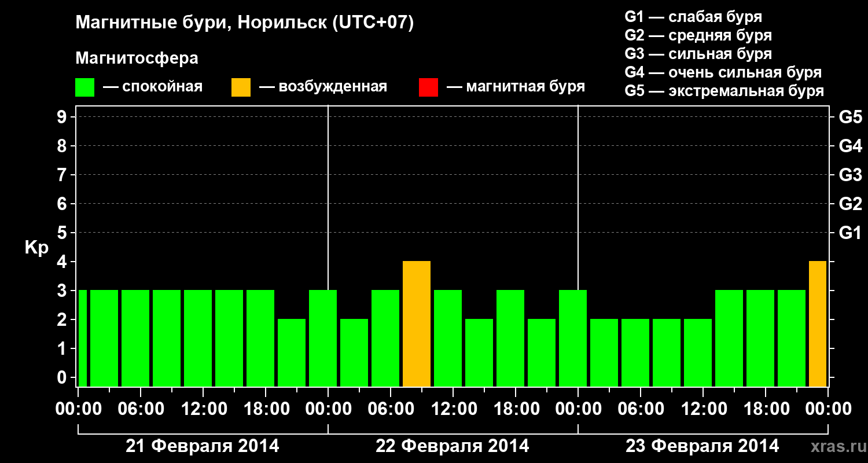868x463 pixels.
Task: Click the Kp axis value 2
Action: 63,319
